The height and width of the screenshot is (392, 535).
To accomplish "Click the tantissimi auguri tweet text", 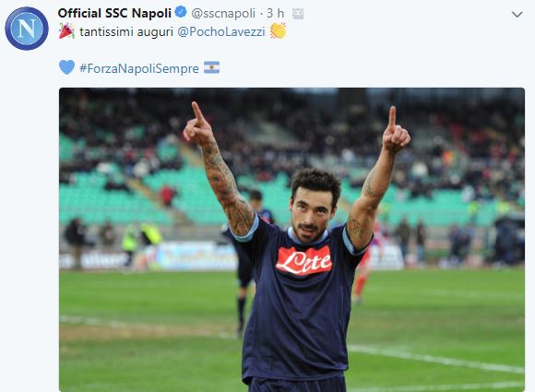I will (x=126, y=31).
